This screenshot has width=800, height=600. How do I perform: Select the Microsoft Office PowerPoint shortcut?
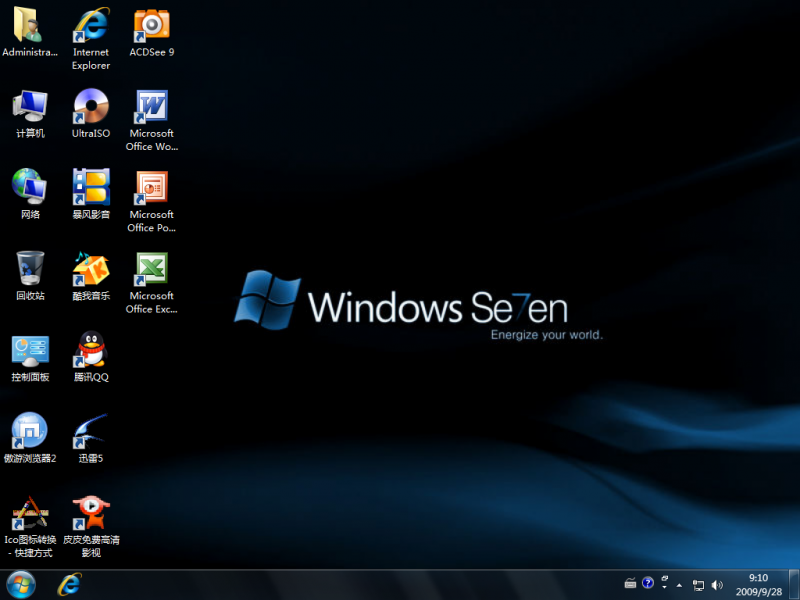pos(152,201)
